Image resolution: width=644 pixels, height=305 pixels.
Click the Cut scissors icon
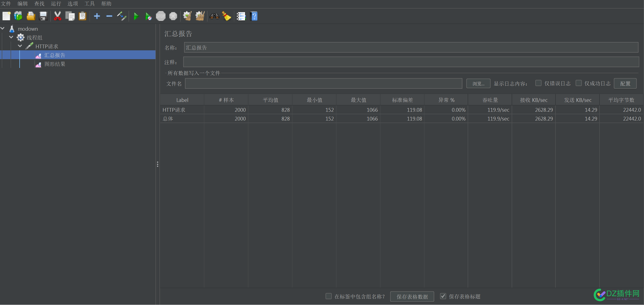[58, 16]
